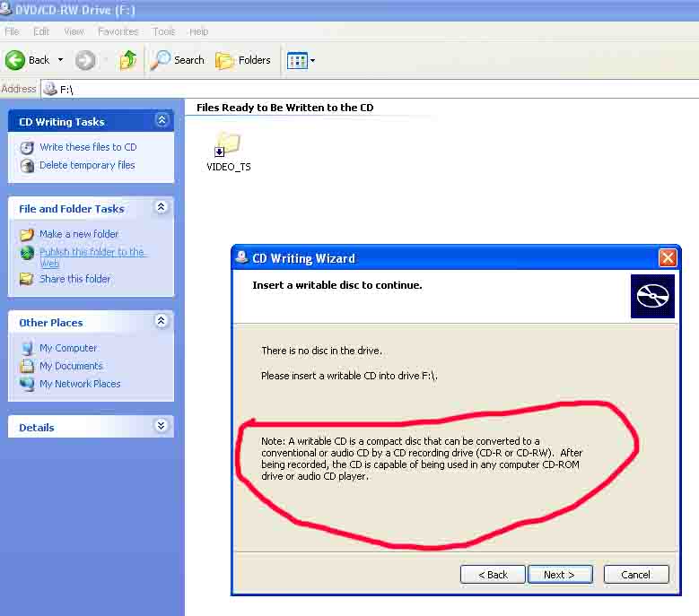The width and height of the screenshot is (699, 616).
Task: Collapse the CD Writing Tasks panel
Action: point(162,120)
